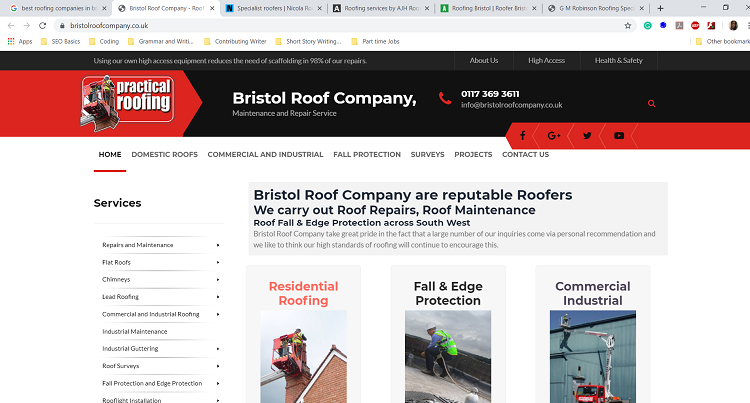Expand arrow next to Industrial Guttering
Screen dimensions: 750x403
point(218,349)
